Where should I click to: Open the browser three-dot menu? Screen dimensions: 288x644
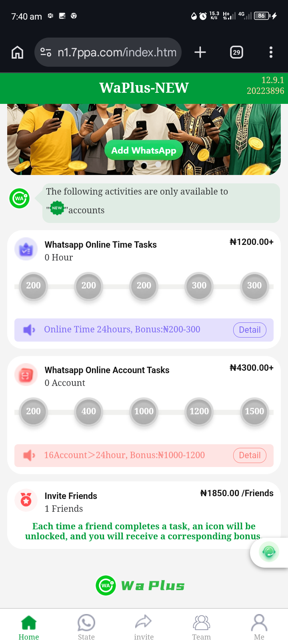pyautogui.click(x=271, y=52)
